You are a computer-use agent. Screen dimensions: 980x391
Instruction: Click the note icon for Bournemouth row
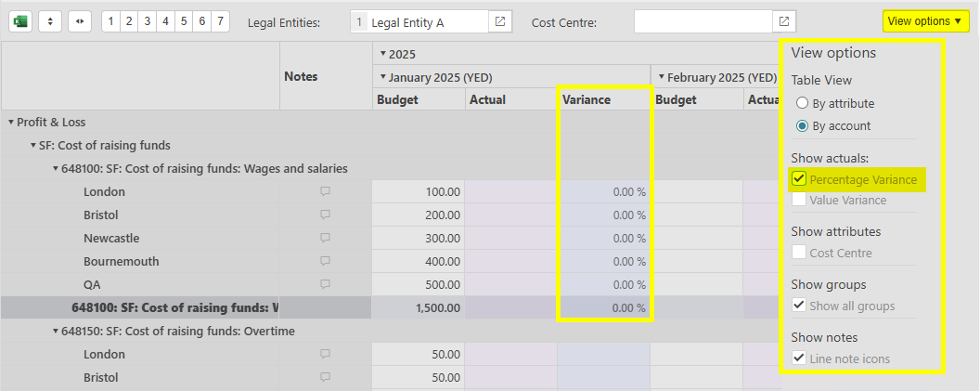pyautogui.click(x=325, y=262)
